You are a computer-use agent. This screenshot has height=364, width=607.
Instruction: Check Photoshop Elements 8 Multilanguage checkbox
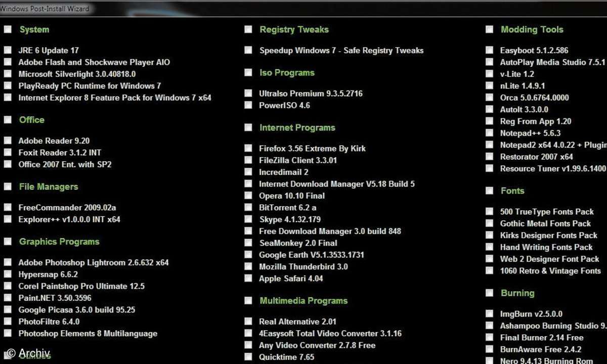(8, 333)
